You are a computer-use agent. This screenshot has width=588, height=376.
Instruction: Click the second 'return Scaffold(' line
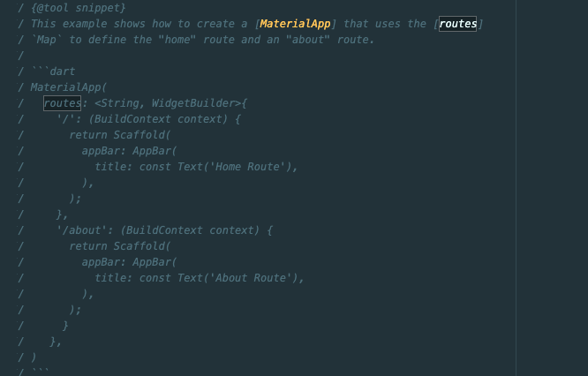pyautogui.click(x=119, y=246)
